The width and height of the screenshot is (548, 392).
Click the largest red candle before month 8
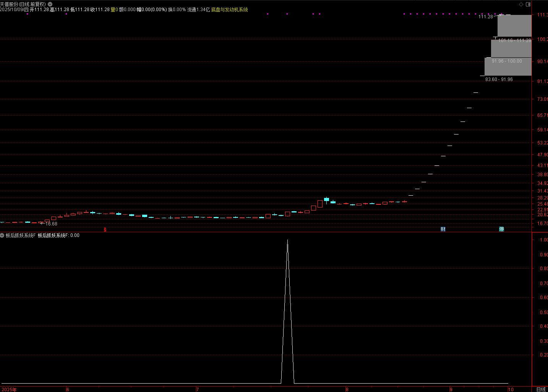(x=320, y=204)
